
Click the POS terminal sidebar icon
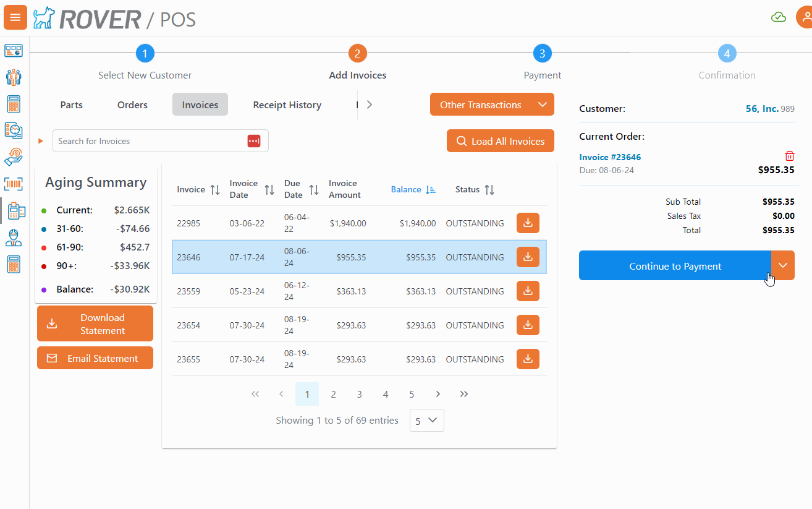(14, 210)
